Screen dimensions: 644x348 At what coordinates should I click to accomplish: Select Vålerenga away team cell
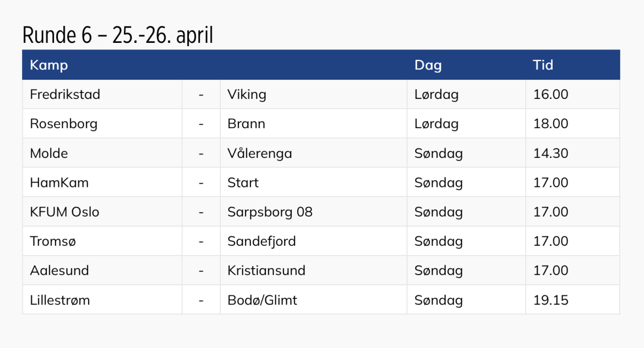coord(259,153)
